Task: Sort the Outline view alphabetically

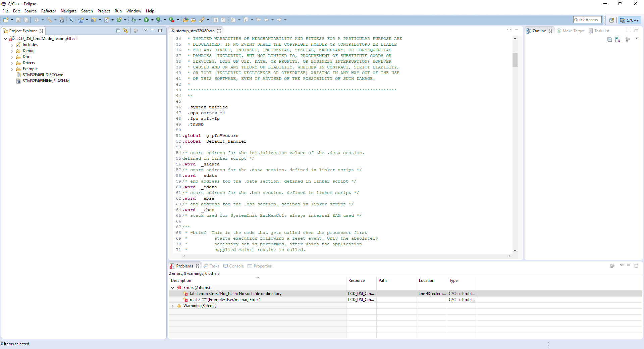Action: point(617,40)
